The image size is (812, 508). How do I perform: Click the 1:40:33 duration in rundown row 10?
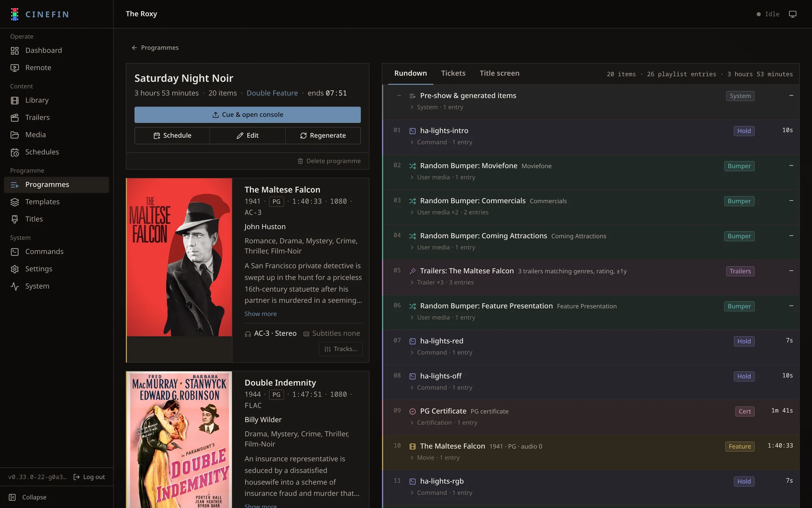coord(780,446)
